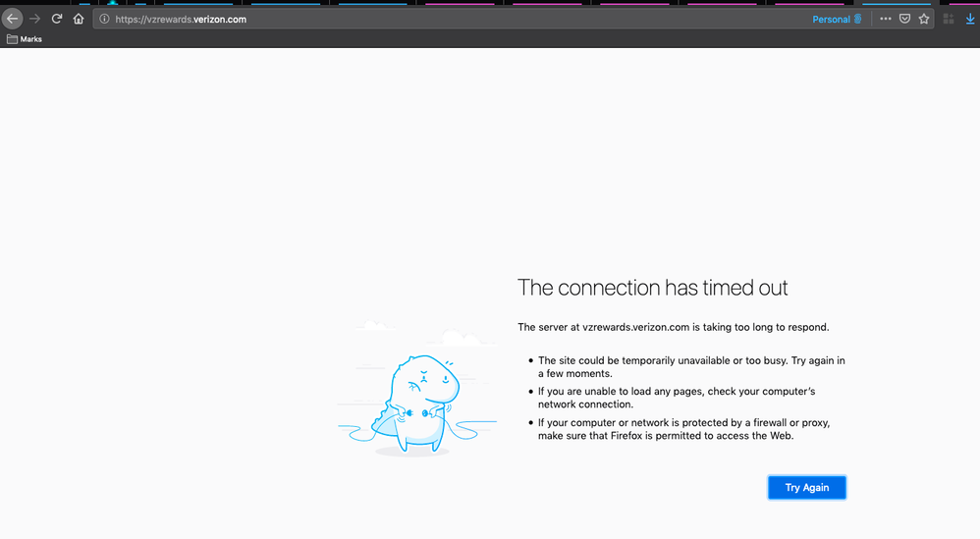The image size is (980, 539).
Task: Go to the Firefox home page
Action: (x=79, y=19)
